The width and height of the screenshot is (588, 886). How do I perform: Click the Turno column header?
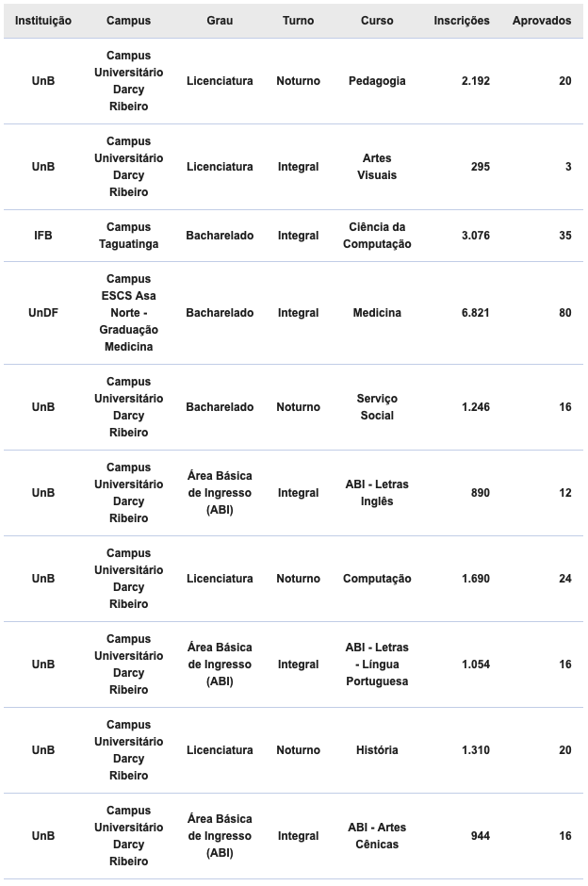click(298, 21)
